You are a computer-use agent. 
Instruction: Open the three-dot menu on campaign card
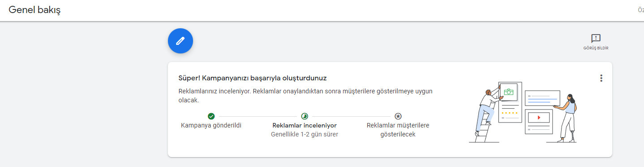click(x=601, y=78)
